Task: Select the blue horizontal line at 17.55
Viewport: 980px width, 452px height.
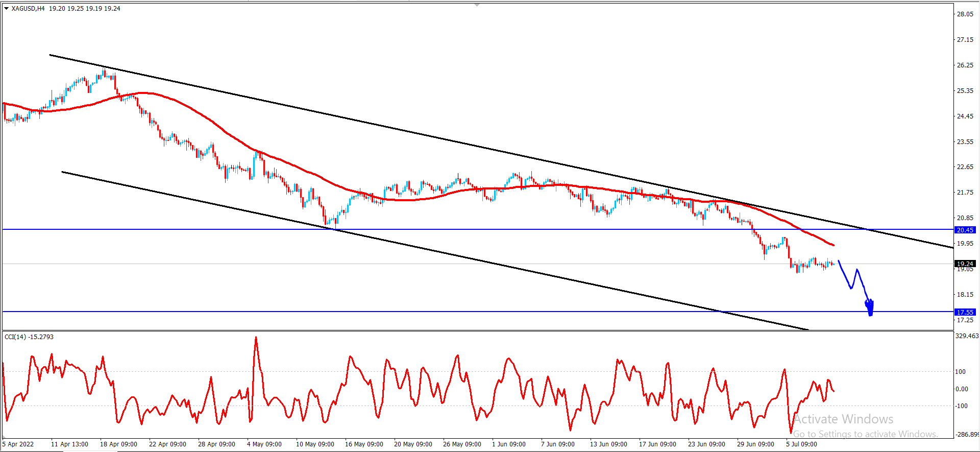Action: click(478, 311)
